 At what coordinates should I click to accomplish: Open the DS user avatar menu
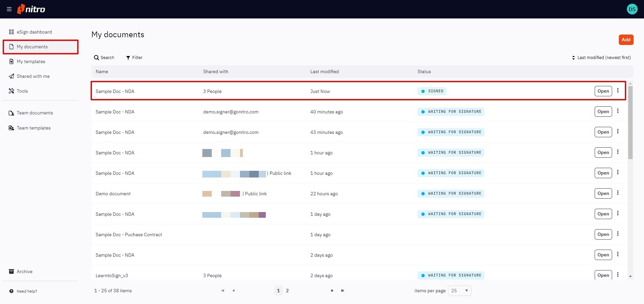tap(632, 9)
